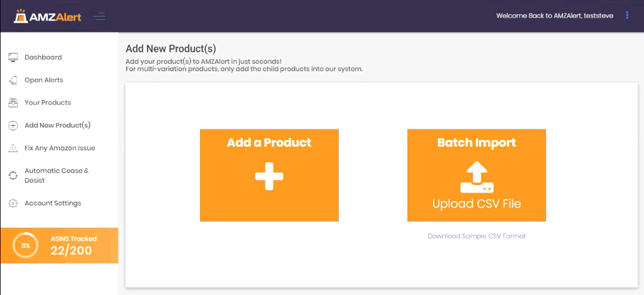Image resolution: width=644 pixels, height=295 pixels.
Task: Open Account Settings
Action: click(x=53, y=203)
